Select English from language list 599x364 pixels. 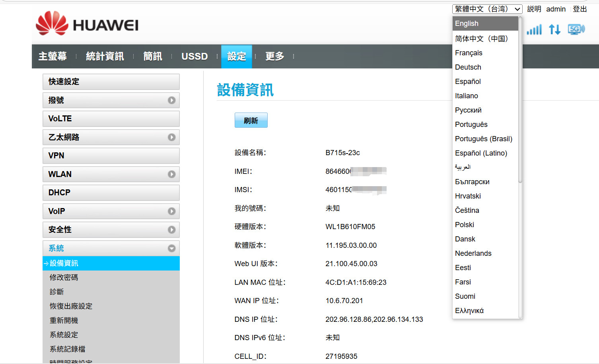485,23
